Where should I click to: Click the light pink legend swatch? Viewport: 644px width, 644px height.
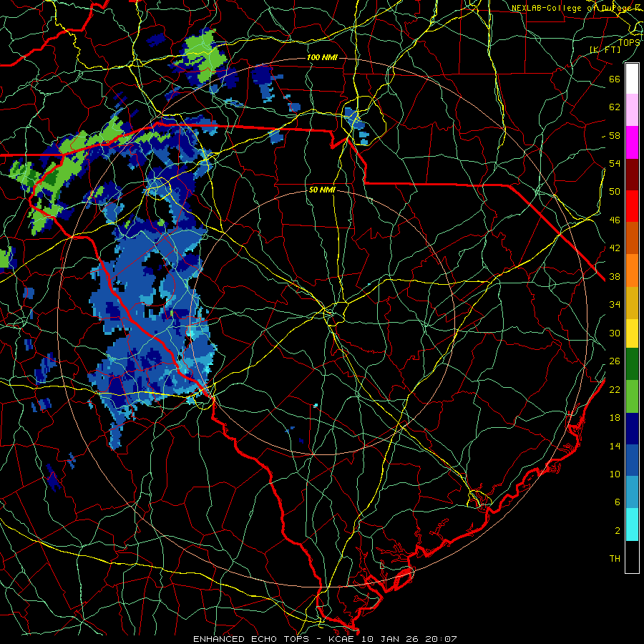coord(632,110)
